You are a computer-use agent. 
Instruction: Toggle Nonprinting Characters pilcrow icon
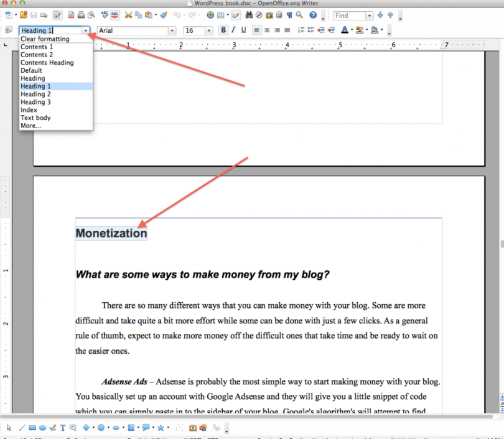tap(289, 15)
